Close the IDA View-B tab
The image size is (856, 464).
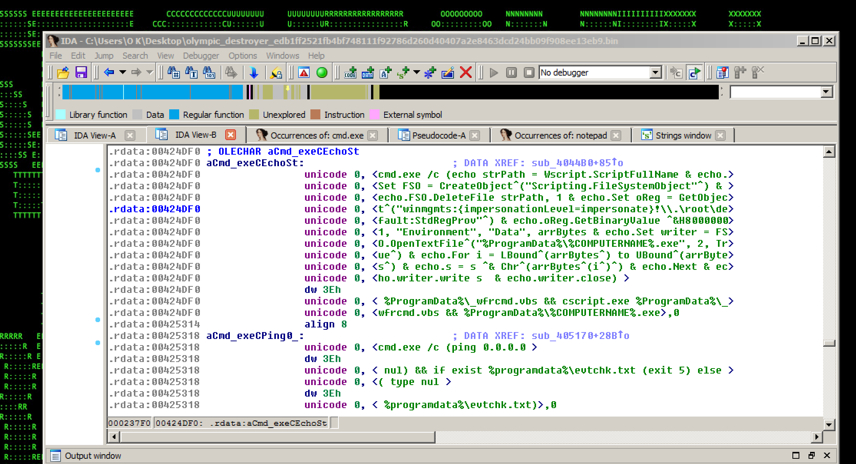[231, 135]
